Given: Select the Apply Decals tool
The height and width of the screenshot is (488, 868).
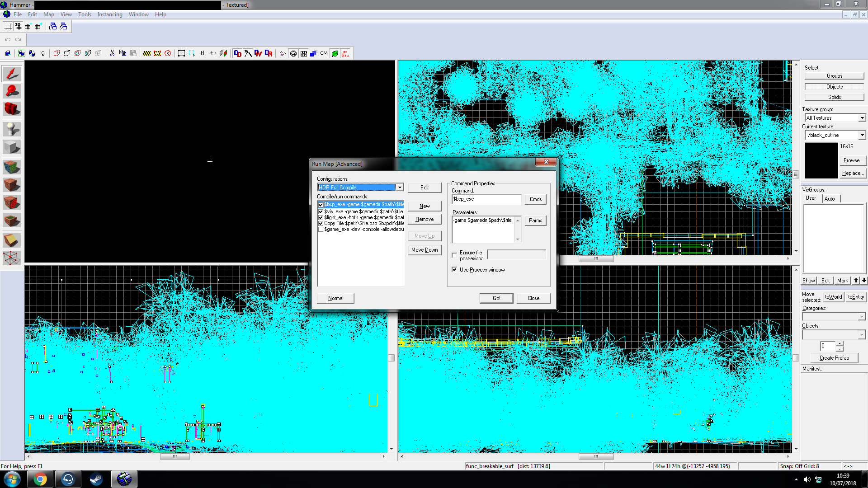Looking at the screenshot, I should (12, 202).
